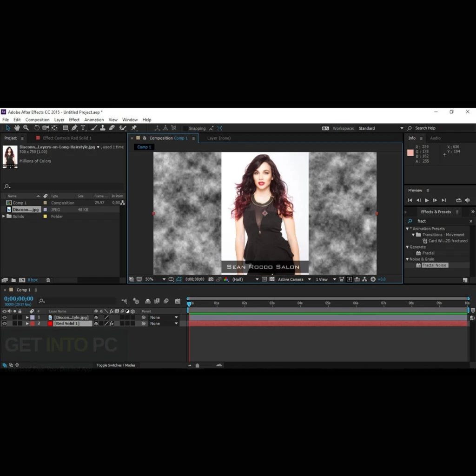
Task: Open the Graph Editor in timeline
Action: coord(178,301)
